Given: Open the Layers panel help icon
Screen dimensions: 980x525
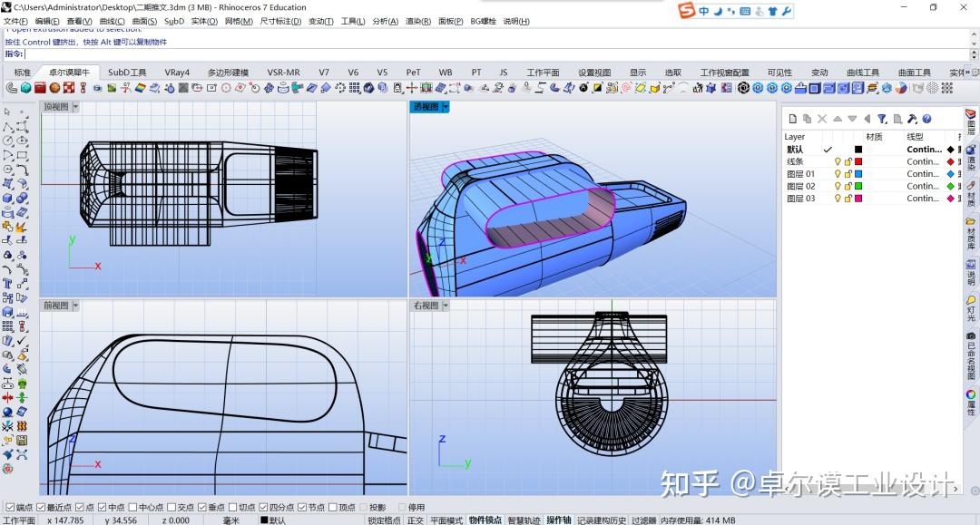Looking at the screenshot, I should [926, 119].
